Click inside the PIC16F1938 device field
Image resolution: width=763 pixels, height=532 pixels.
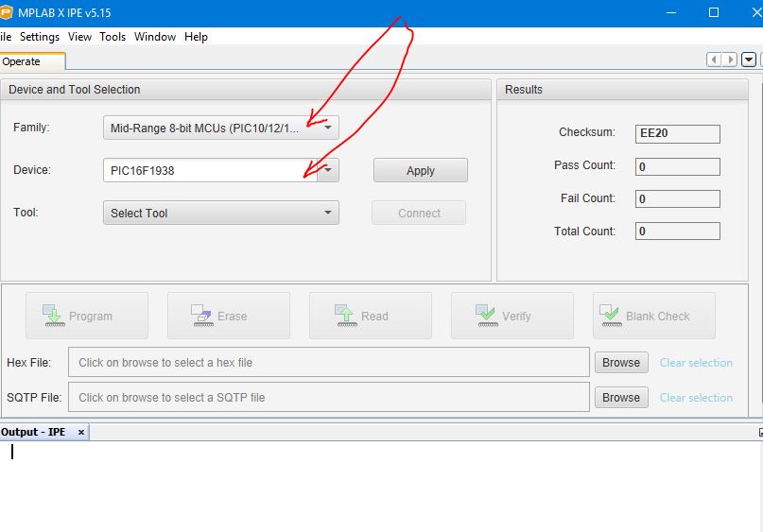pyautogui.click(x=210, y=170)
